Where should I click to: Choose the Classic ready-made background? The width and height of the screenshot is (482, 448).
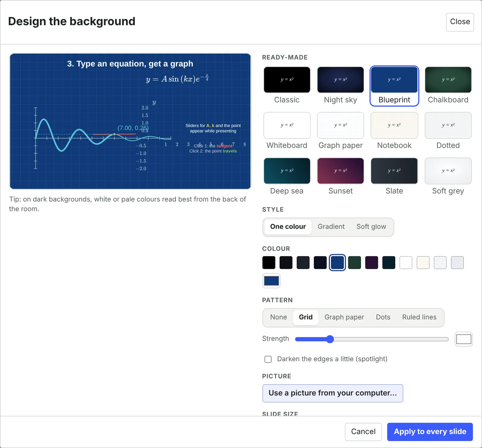coord(287,86)
